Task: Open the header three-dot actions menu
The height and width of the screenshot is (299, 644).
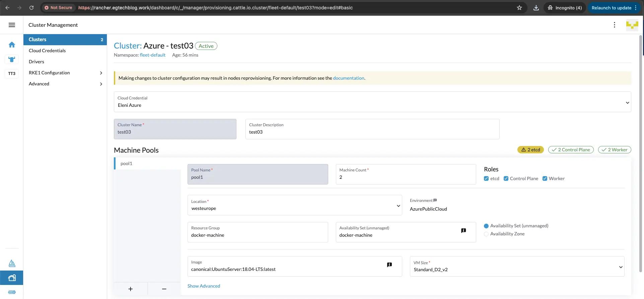Action: [614, 25]
